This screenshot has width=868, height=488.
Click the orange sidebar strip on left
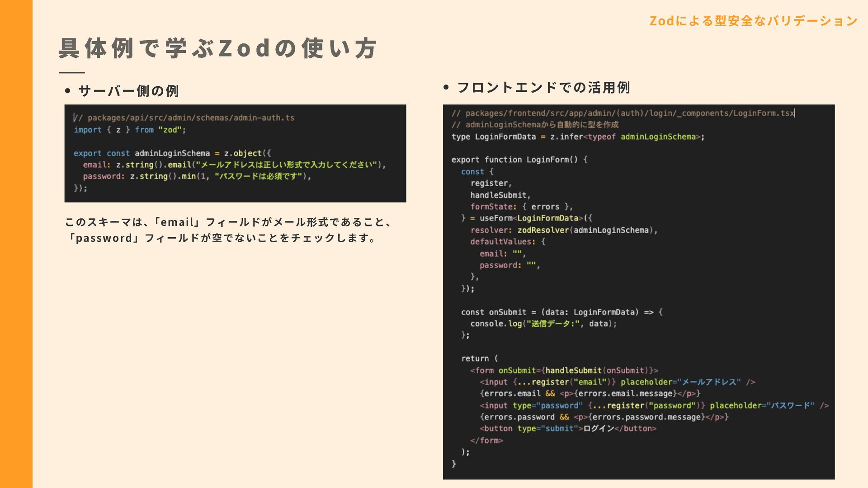(16, 244)
